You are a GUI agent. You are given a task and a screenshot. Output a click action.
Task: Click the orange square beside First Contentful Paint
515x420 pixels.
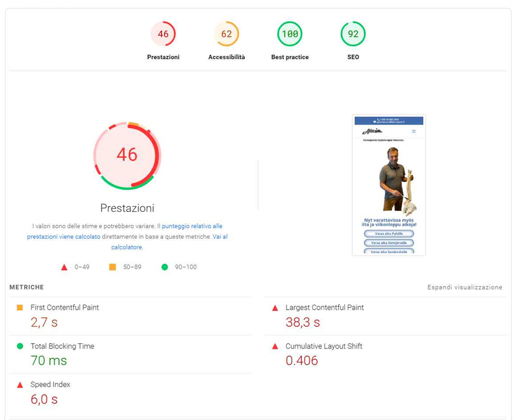pos(20,308)
